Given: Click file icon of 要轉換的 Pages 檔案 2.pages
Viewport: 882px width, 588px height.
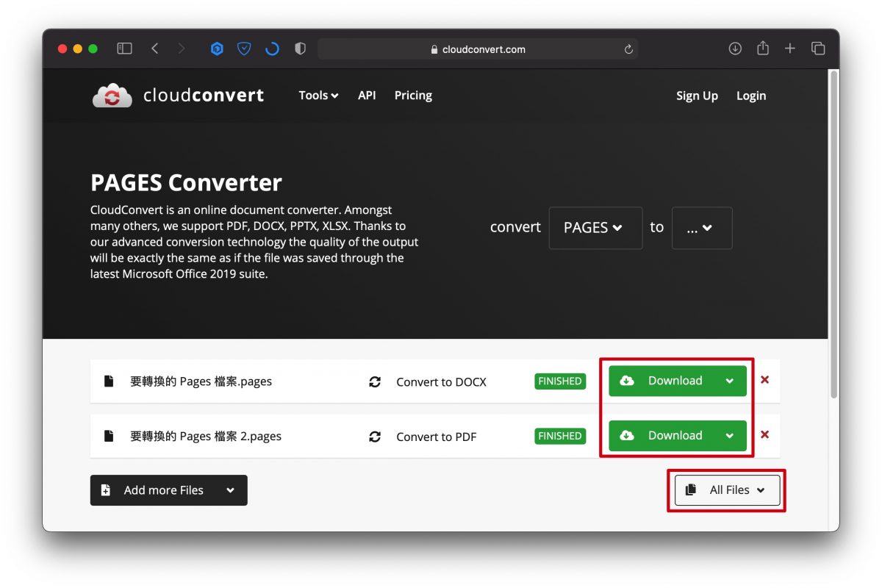Looking at the screenshot, I should point(109,436).
